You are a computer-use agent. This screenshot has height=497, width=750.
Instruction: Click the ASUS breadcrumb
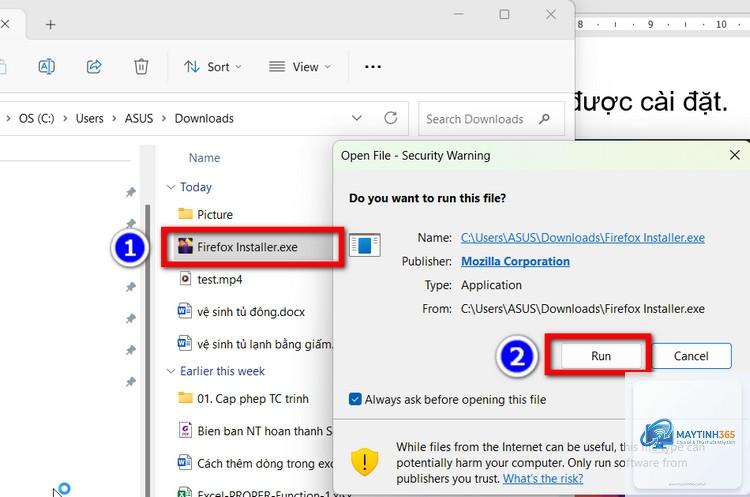tap(139, 118)
